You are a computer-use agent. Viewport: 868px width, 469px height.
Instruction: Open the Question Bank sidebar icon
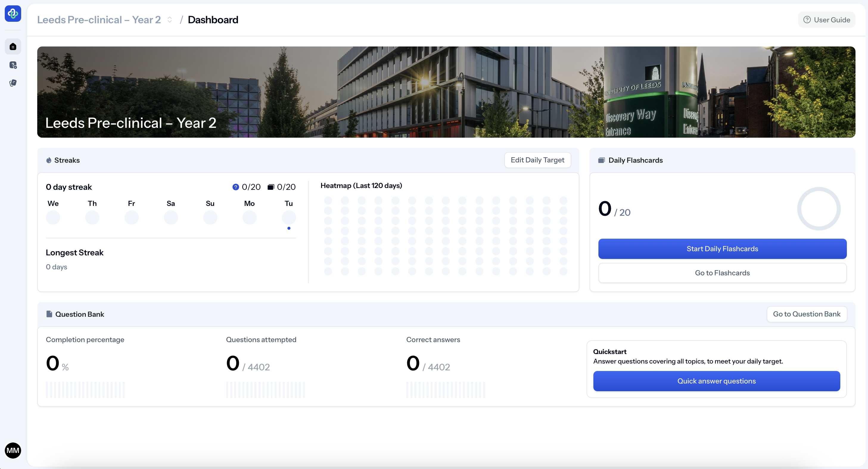13,65
